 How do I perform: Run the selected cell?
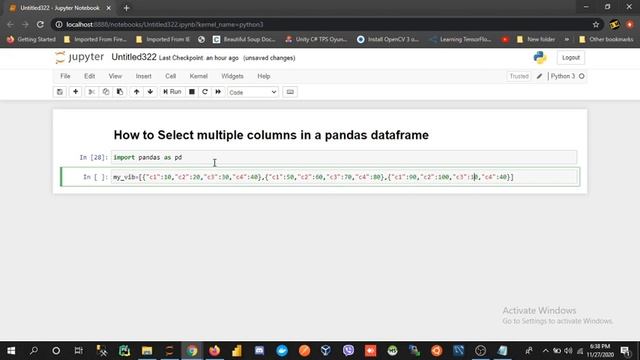click(172, 92)
